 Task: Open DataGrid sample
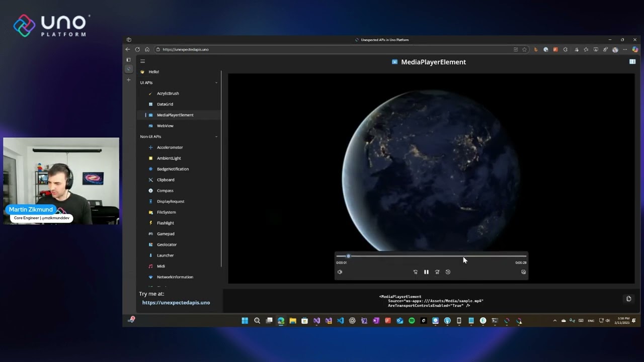pyautogui.click(x=180, y=104)
